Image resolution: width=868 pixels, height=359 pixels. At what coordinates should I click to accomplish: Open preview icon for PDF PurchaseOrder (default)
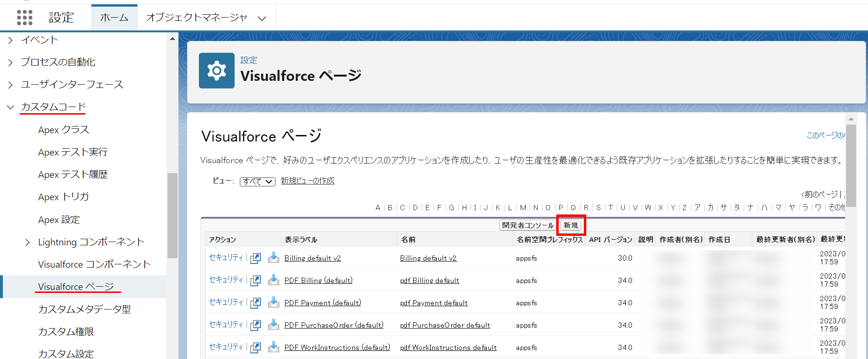coord(256,325)
